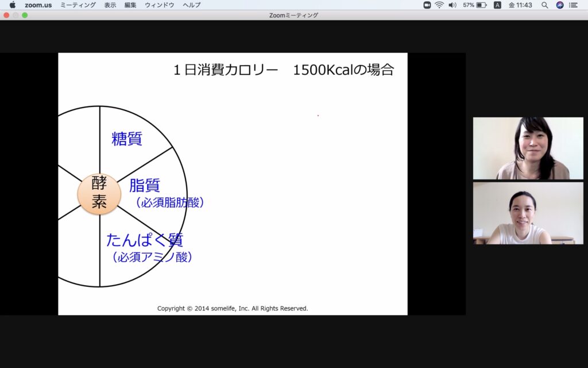Viewport: 588px width, 368px height.
Task: Select the bottom participant video thumbnail
Action: (x=528, y=213)
